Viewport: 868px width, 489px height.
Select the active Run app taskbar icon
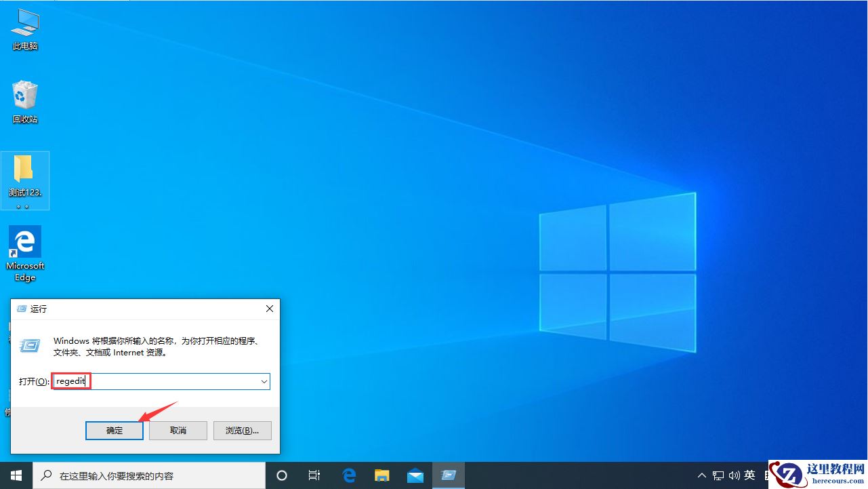point(449,475)
